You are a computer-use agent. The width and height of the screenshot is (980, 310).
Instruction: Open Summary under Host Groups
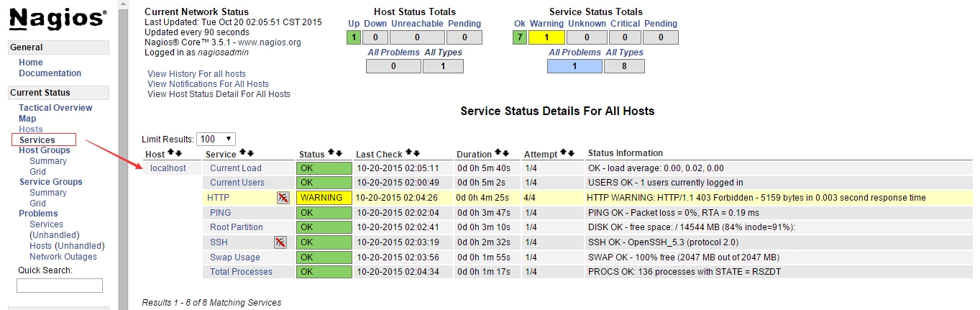tap(48, 161)
